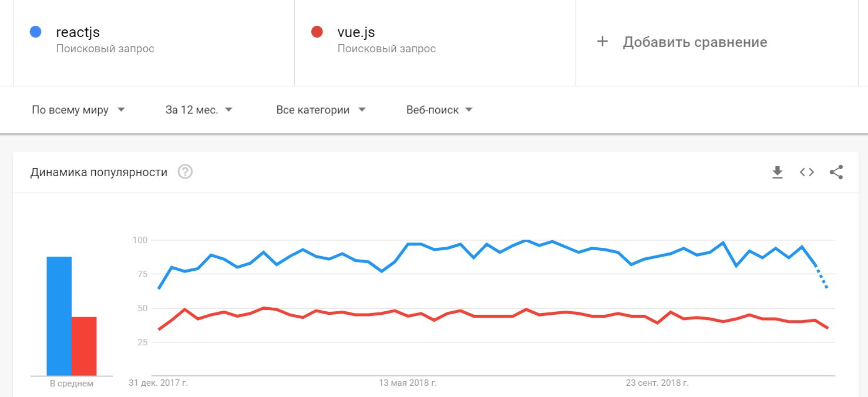This screenshot has width=868, height=397.
Task: Click the download chart data icon
Action: coord(778,172)
